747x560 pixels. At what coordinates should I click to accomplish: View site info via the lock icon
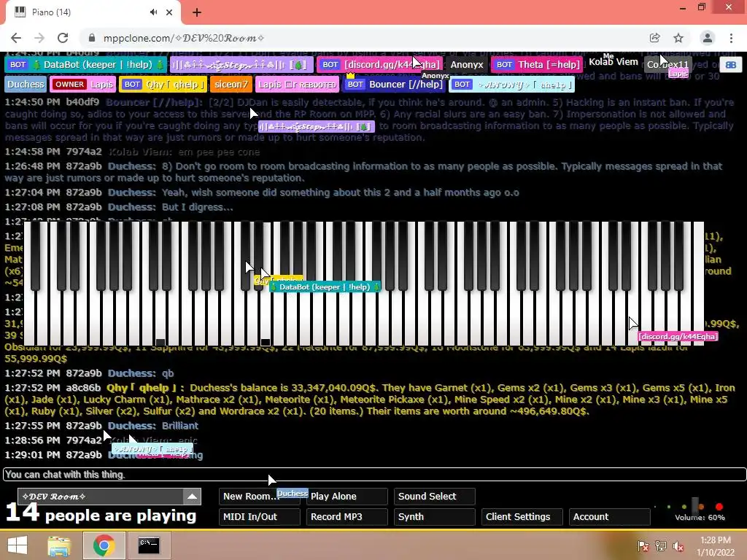[92, 38]
